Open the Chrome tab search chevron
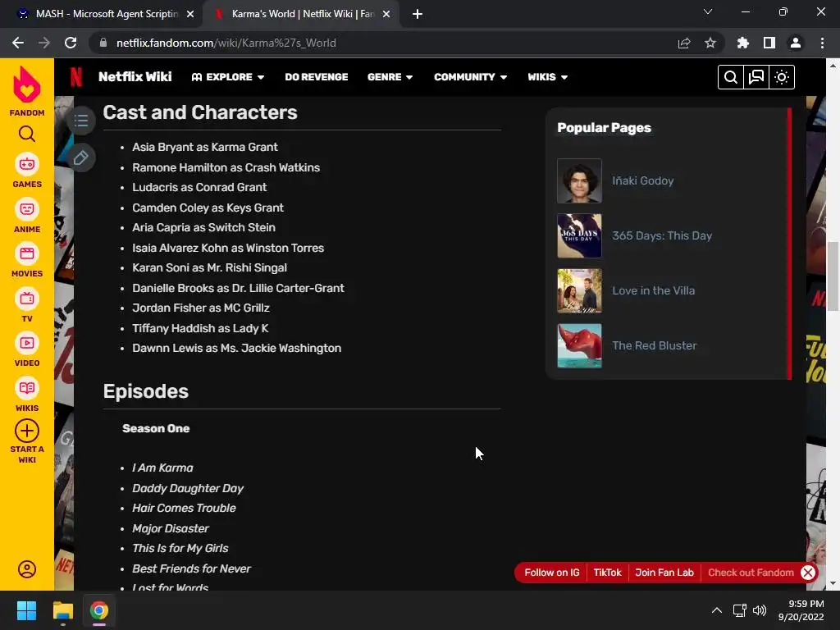This screenshot has width=840, height=630. point(708,11)
